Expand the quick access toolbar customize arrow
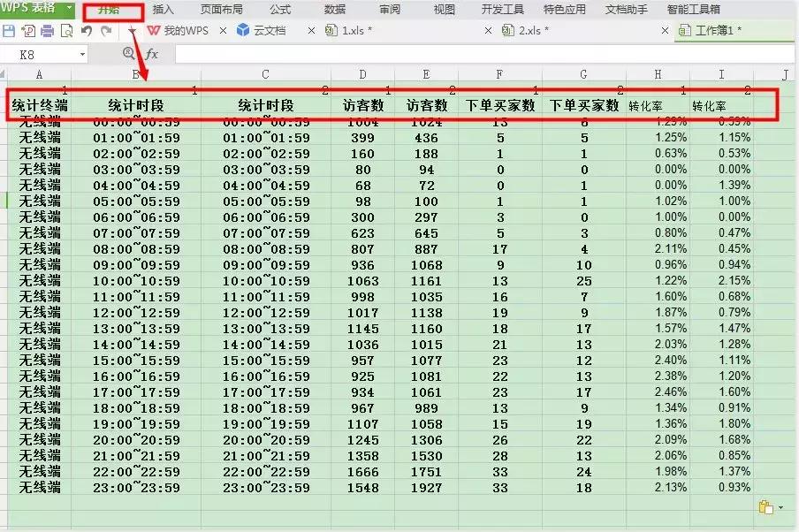Screen dimensions: 799x532 pos(131,29)
